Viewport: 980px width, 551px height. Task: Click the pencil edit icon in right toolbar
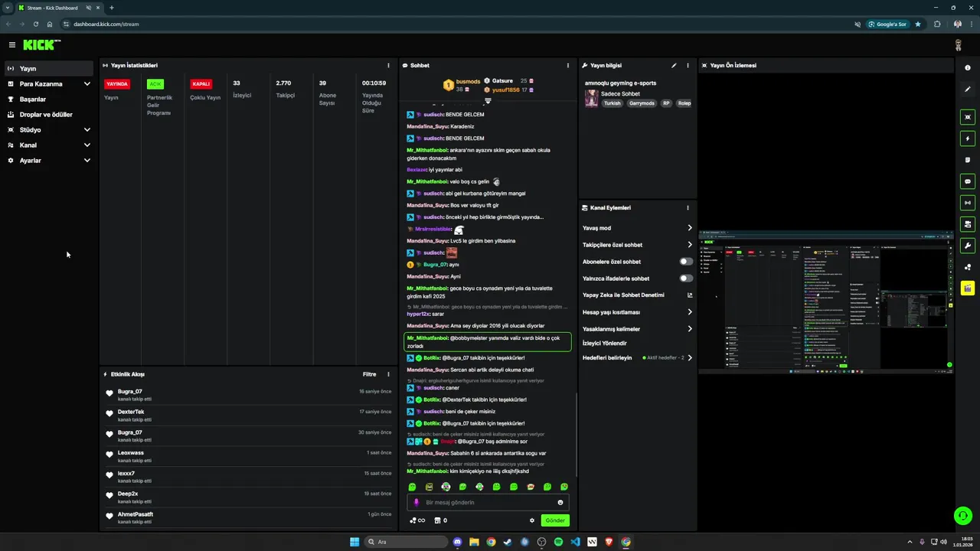(x=968, y=90)
